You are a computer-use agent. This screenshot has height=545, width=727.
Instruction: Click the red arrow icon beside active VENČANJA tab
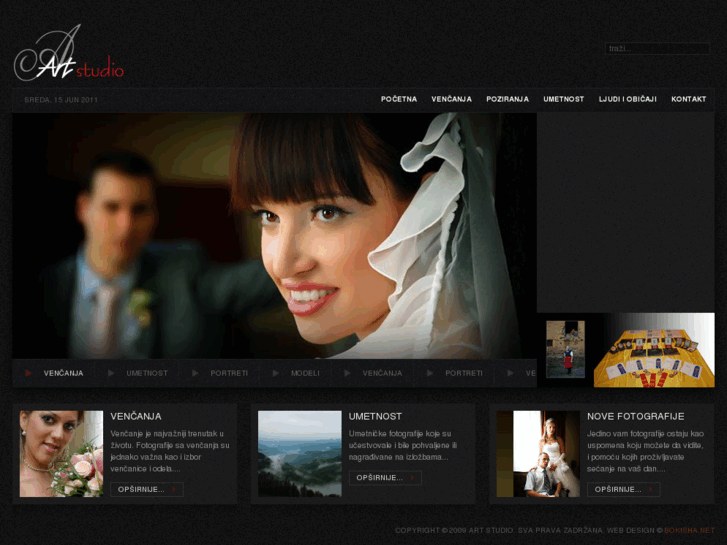(x=28, y=373)
